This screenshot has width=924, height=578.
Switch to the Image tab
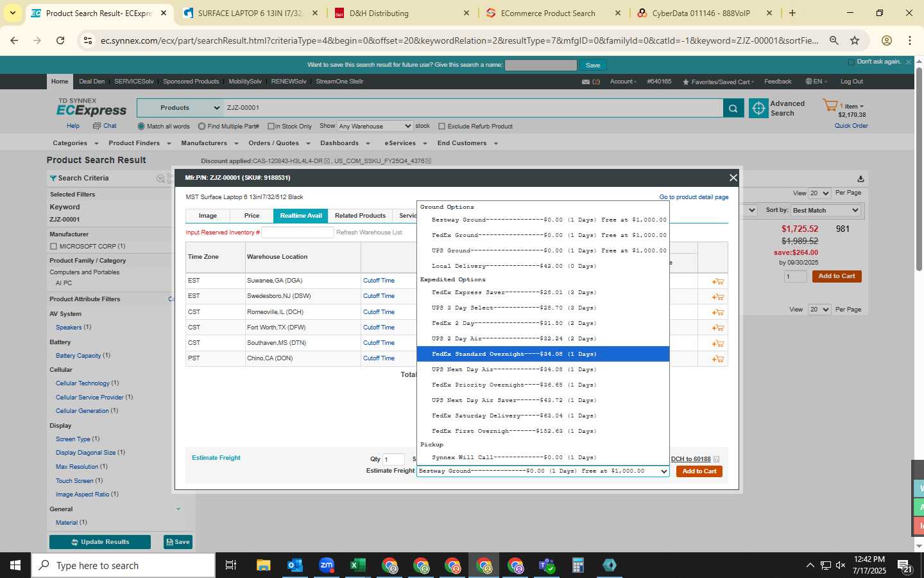pyautogui.click(x=208, y=216)
